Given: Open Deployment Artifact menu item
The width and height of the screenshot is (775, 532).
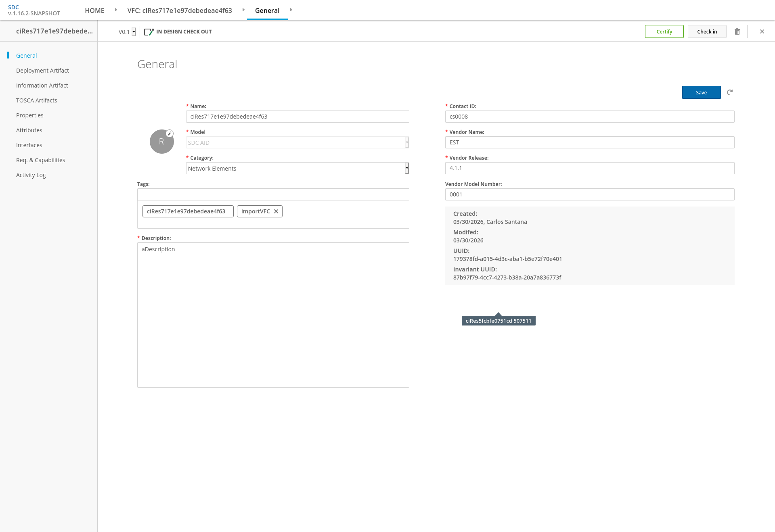Looking at the screenshot, I should [42, 71].
